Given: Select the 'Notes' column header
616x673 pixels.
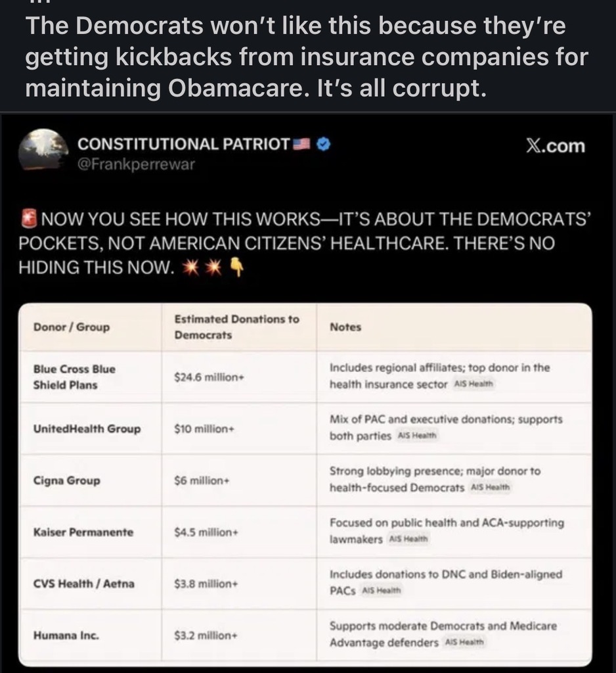Looking at the screenshot, I should [x=345, y=327].
